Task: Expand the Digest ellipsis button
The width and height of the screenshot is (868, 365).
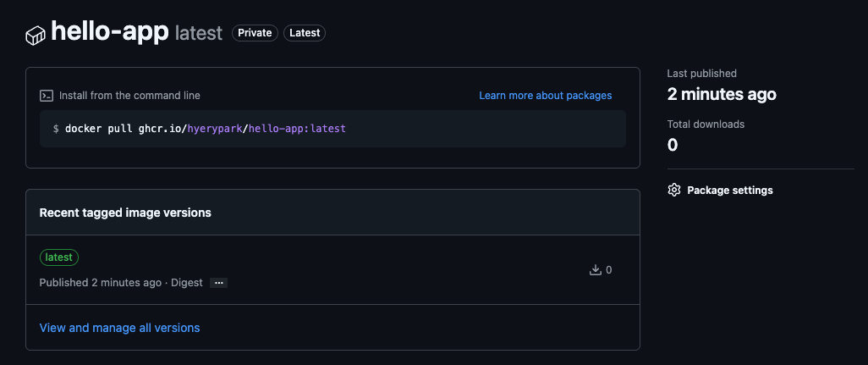Action: [218, 283]
